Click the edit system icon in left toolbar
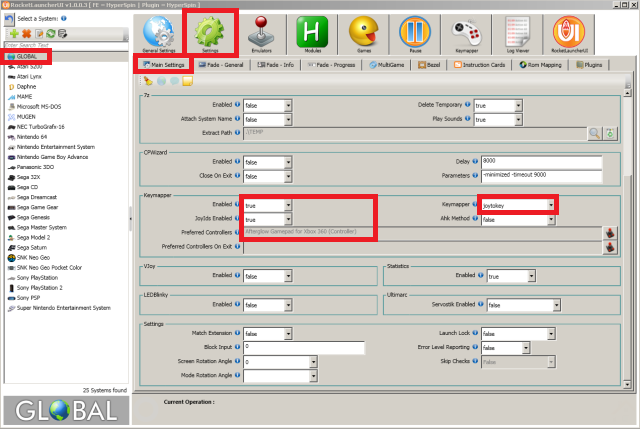Viewport: 640px width, 429px height. [39, 34]
